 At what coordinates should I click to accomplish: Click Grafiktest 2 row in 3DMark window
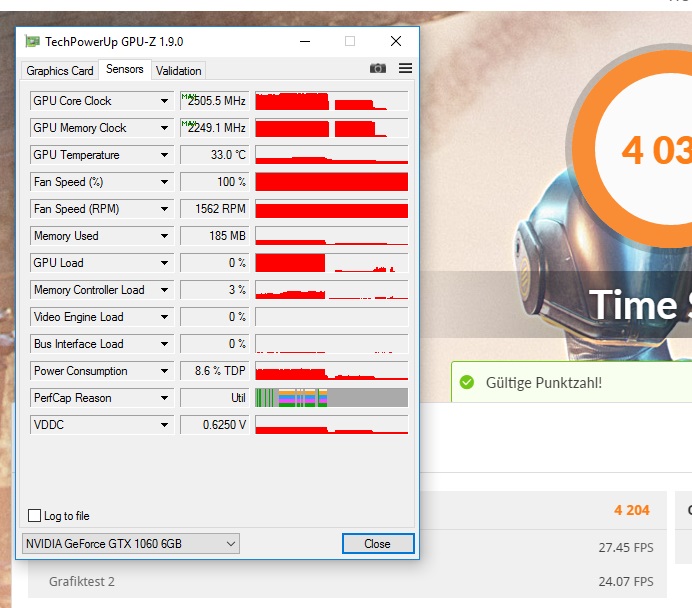pyautogui.click(x=347, y=581)
